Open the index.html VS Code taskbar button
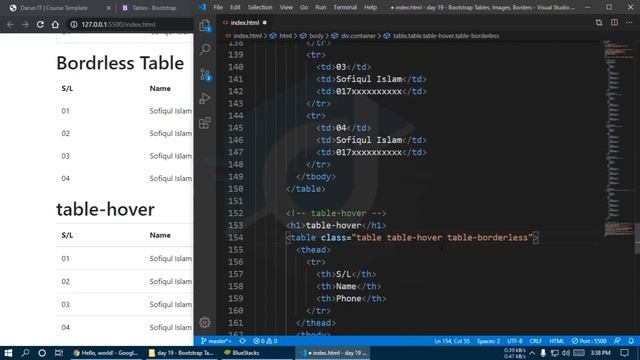This screenshot has width=640, height=360. pyautogui.click(x=333, y=353)
